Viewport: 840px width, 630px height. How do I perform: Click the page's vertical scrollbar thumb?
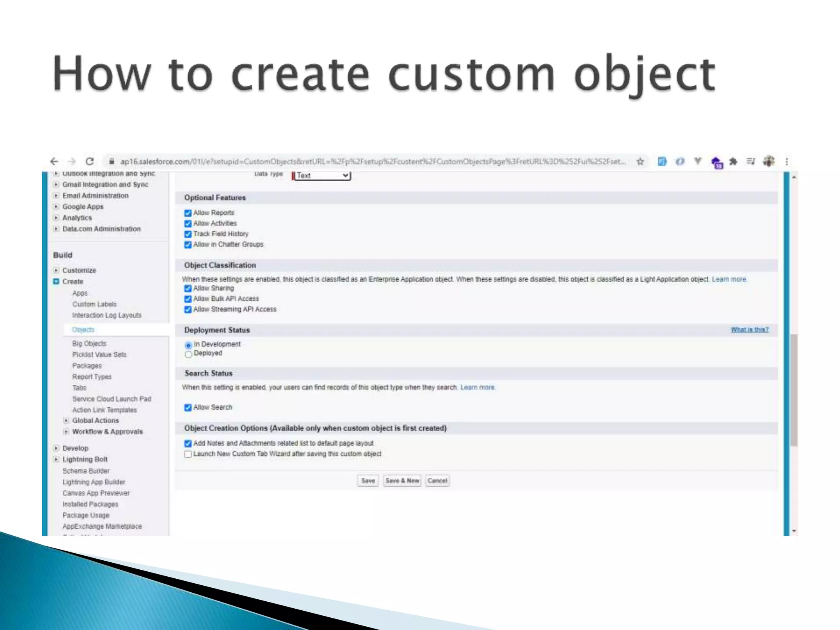[x=794, y=390]
